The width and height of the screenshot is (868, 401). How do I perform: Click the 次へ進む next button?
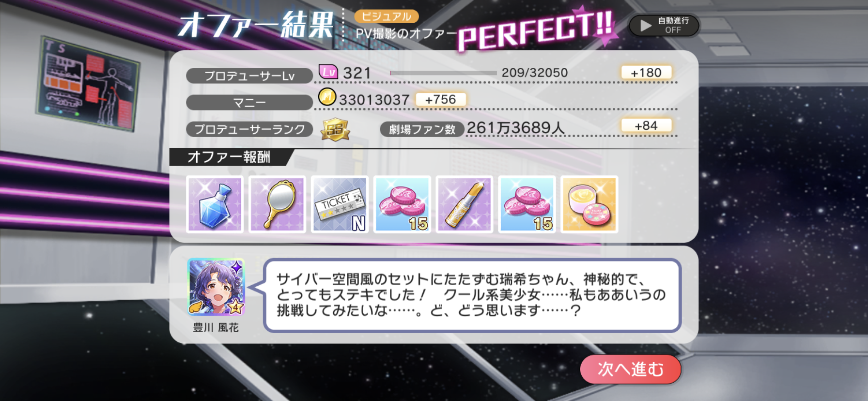tap(631, 369)
